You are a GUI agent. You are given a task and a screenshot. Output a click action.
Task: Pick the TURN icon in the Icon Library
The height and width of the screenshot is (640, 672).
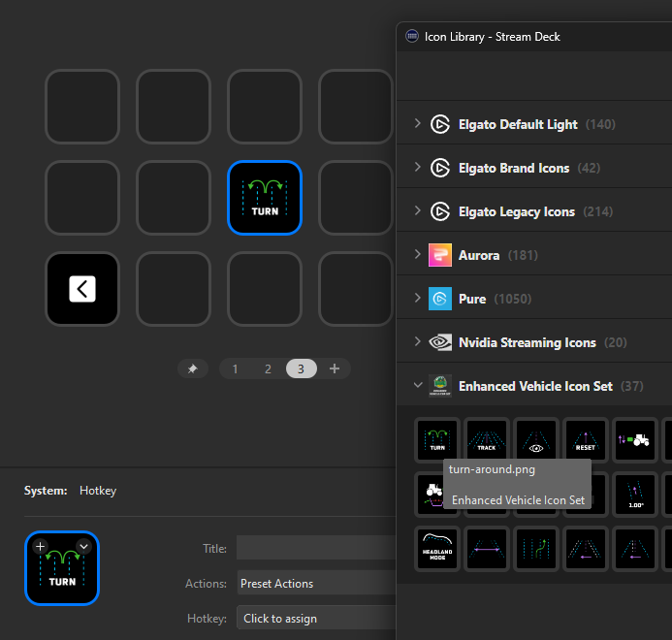click(x=437, y=440)
